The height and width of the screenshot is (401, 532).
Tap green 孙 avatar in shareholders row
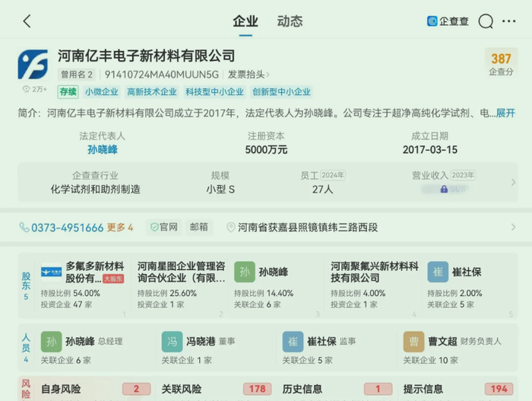[x=245, y=272]
